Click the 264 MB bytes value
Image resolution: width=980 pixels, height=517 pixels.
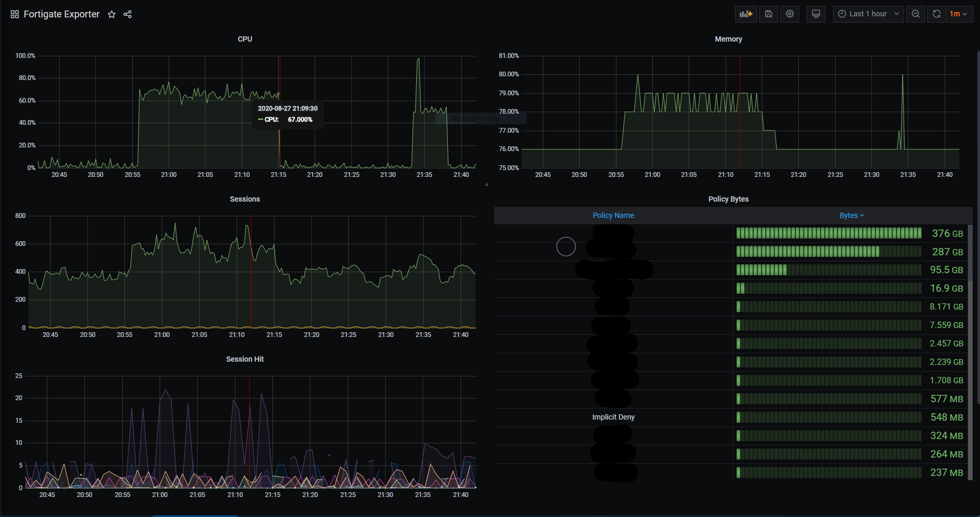(x=947, y=454)
